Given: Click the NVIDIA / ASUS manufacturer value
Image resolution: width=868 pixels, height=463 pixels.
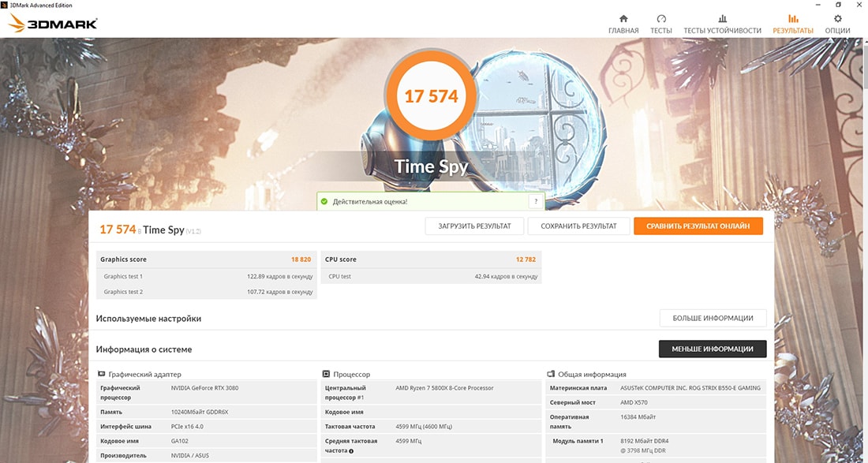Looking at the screenshot, I should click(x=190, y=456).
